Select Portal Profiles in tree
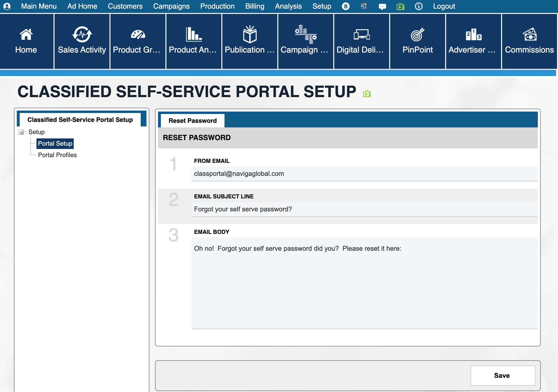The height and width of the screenshot is (392, 558). pos(57,155)
